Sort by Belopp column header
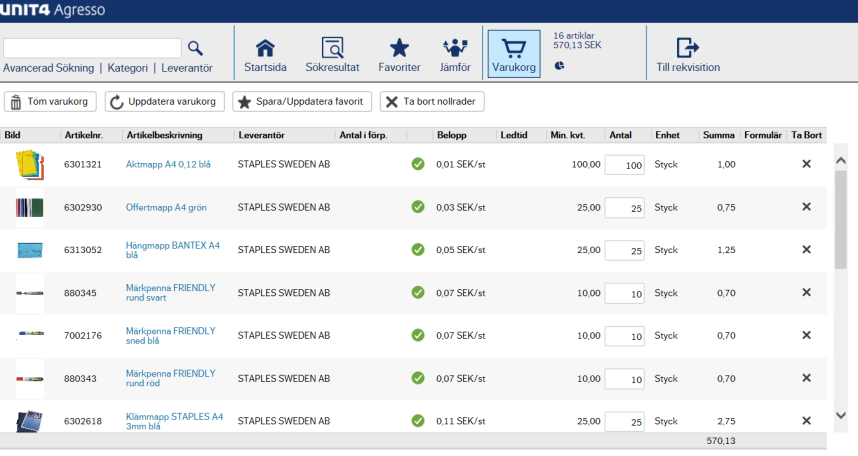This screenshot has width=858, height=456. [451, 135]
